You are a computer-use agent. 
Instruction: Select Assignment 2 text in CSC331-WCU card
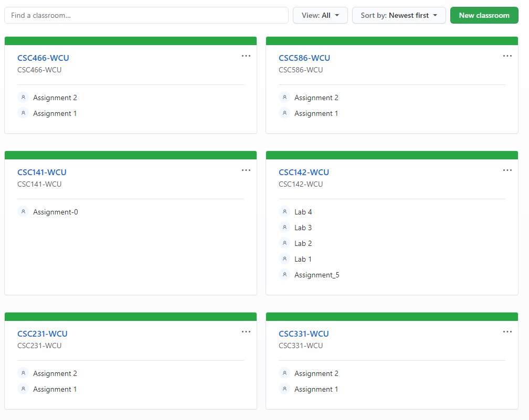tap(316, 373)
